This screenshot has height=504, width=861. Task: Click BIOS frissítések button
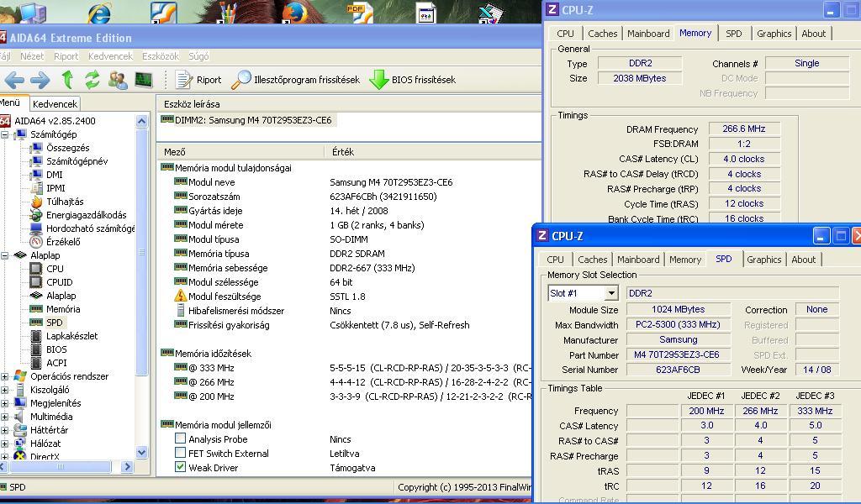coord(412,80)
